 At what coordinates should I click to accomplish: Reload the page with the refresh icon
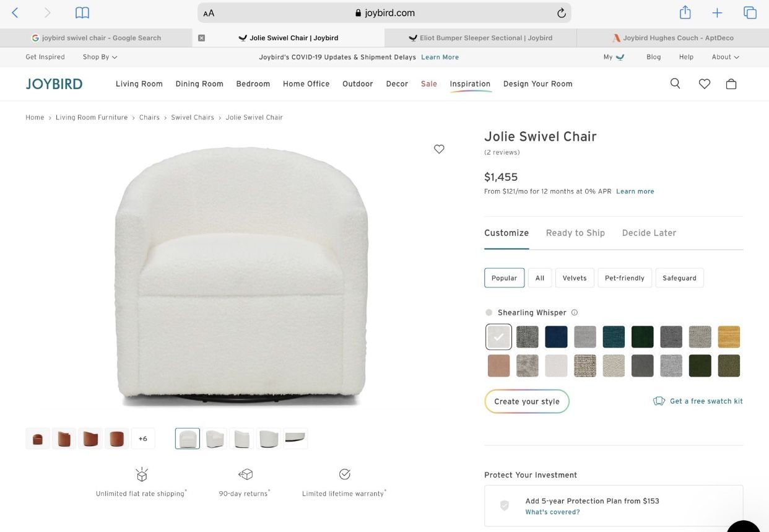561,12
